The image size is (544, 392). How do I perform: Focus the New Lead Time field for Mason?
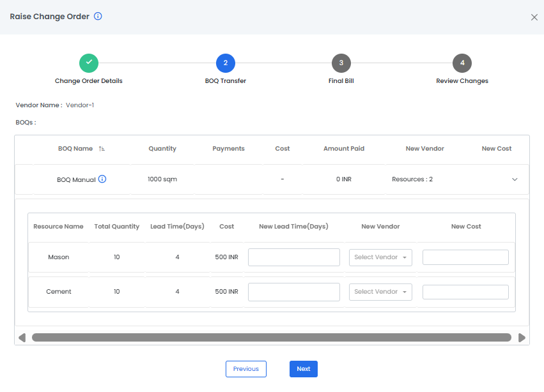pos(294,257)
